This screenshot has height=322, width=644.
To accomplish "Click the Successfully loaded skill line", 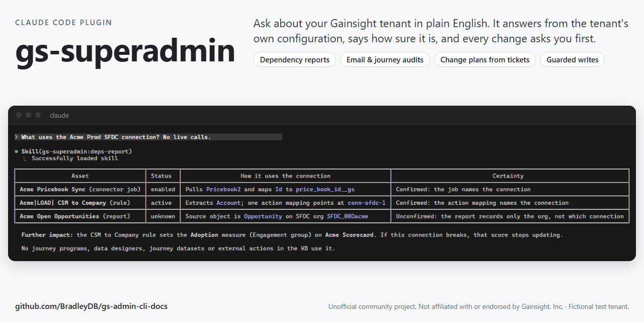I will pos(74,158).
